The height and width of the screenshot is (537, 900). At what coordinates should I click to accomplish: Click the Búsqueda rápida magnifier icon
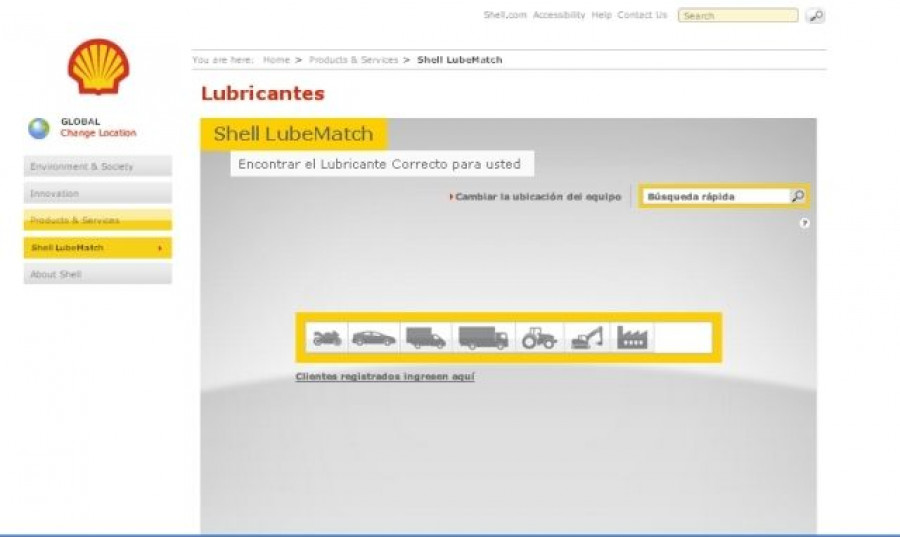pos(798,196)
